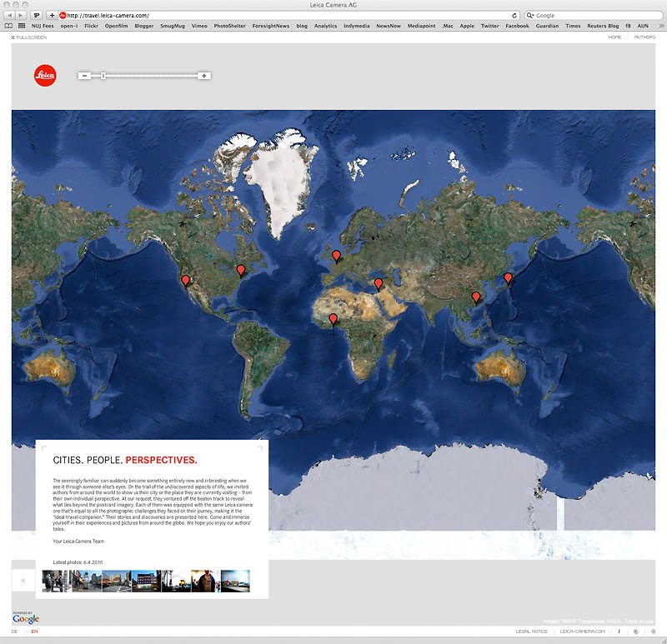Open the Flickr bookmark in the bookmarks bar
This screenshot has height=644, width=667.
(x=93, y=26)
